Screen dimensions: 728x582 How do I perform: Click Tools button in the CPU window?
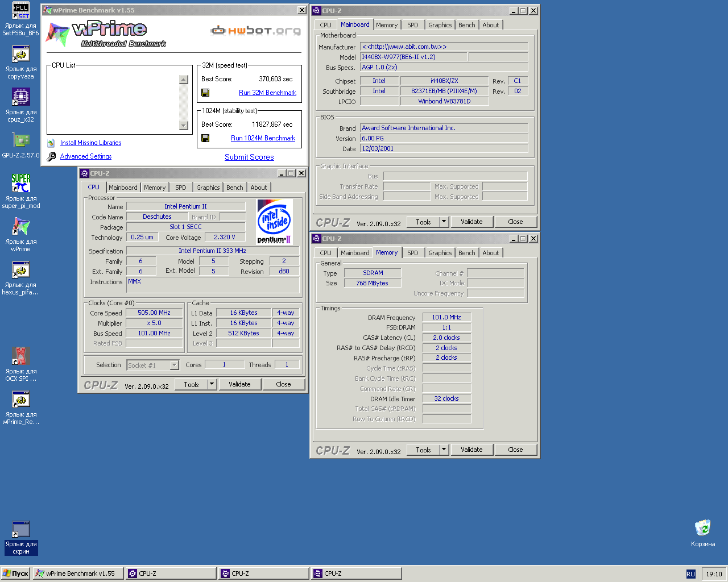coord(191,384)
